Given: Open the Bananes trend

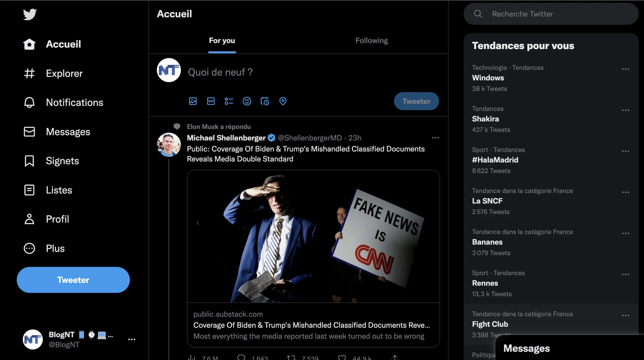Looking at the screenshot, I should coord(551,242).
